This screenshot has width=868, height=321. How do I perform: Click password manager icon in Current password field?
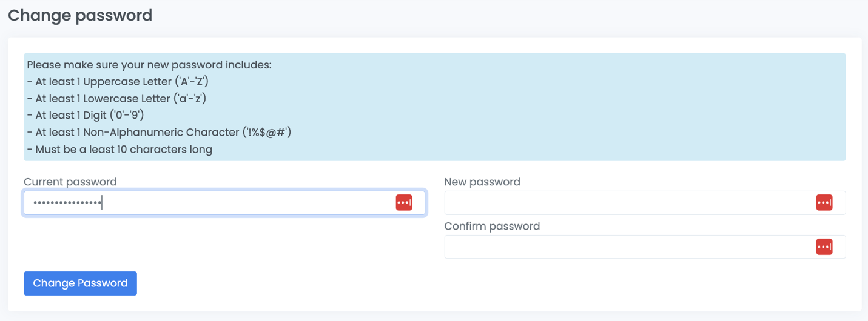404,203
